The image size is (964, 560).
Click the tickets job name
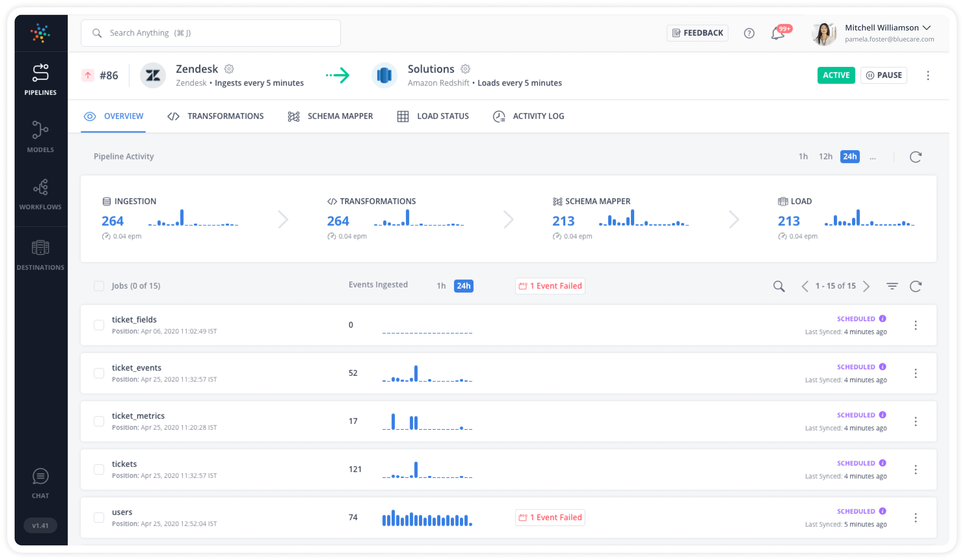(124, 464)
